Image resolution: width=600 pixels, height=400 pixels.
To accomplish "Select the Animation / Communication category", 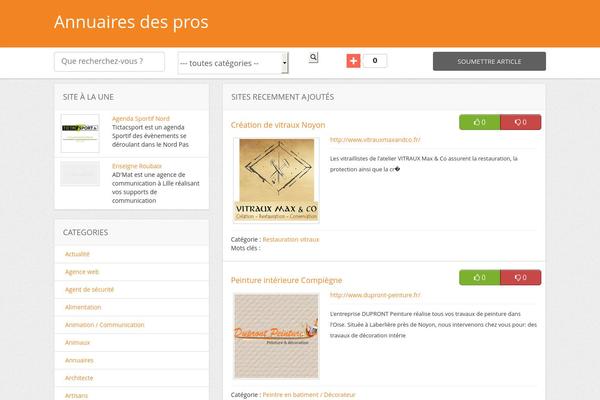I will [x=104, y=325].
